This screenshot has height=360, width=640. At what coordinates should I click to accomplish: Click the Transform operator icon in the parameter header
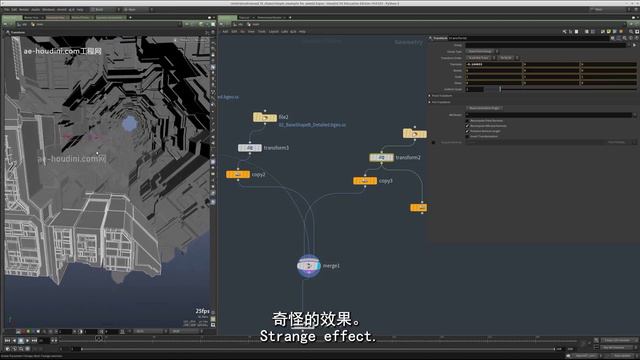tap(431, 38)
